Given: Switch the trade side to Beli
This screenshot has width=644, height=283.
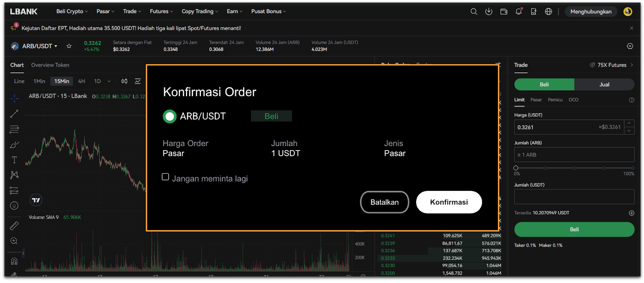Looking at the screenshot, I should click(x=544, y=85).
